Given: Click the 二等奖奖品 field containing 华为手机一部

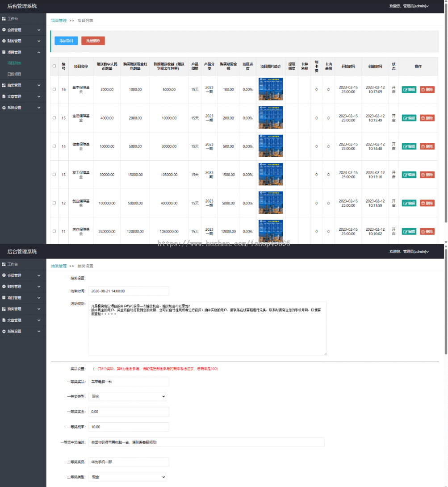Looking at the screenshot, I should [x=129, y=462].
